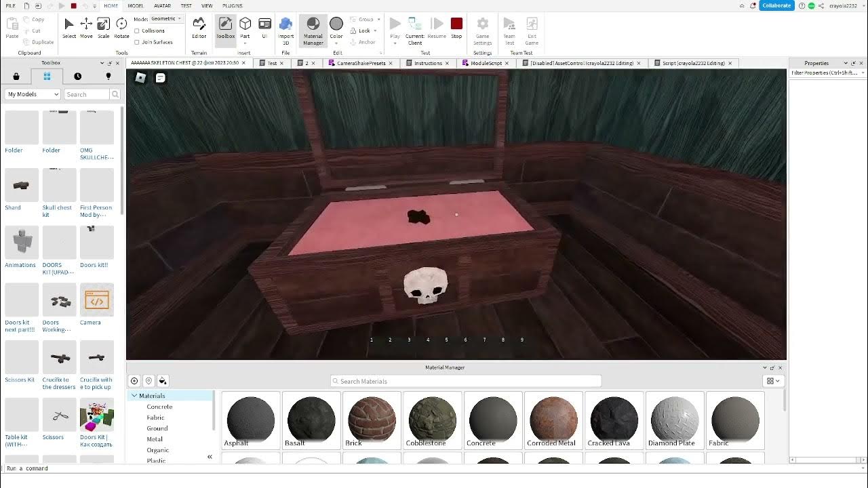Screen dimensions: 868x488
Task: Select the Select tool in the ribbon
Action: (x=69, y=28)
